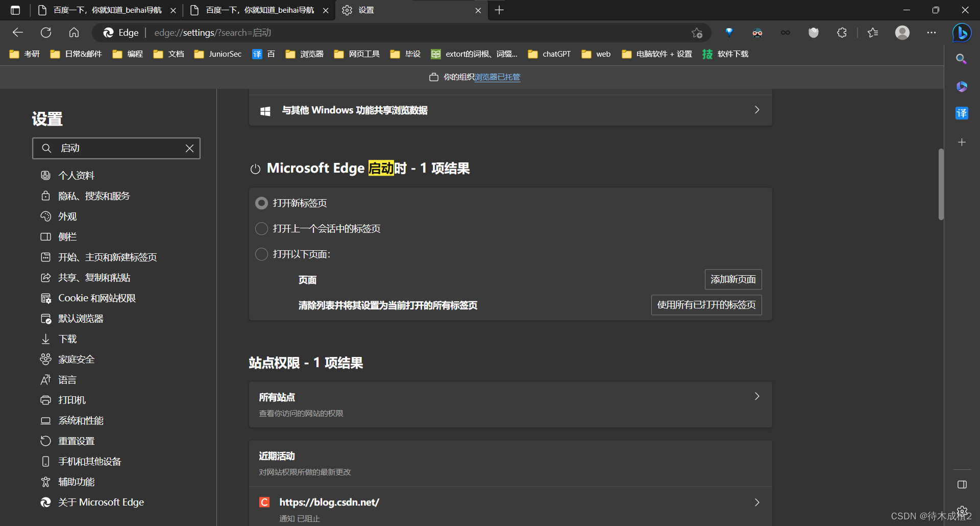Open the chatGPT bookmark folder
Image resolution: width=980 pixels, height=526 pixels.
[549, 54]
